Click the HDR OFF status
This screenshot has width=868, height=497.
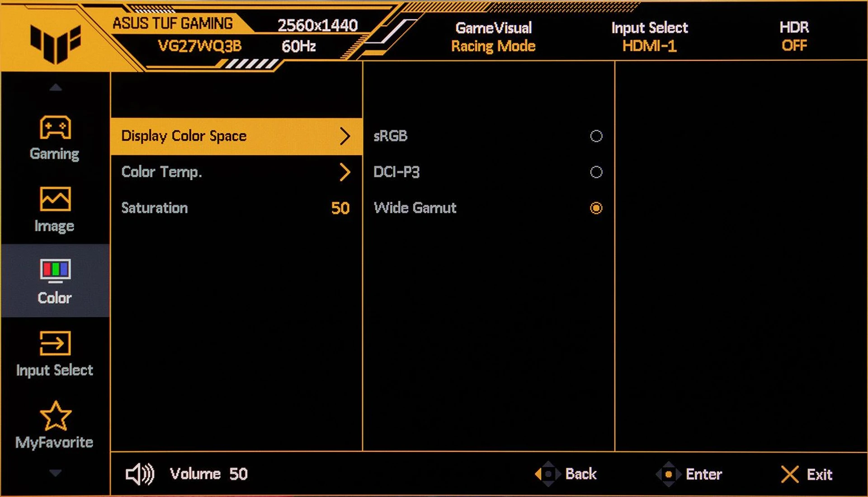point(794,37)
